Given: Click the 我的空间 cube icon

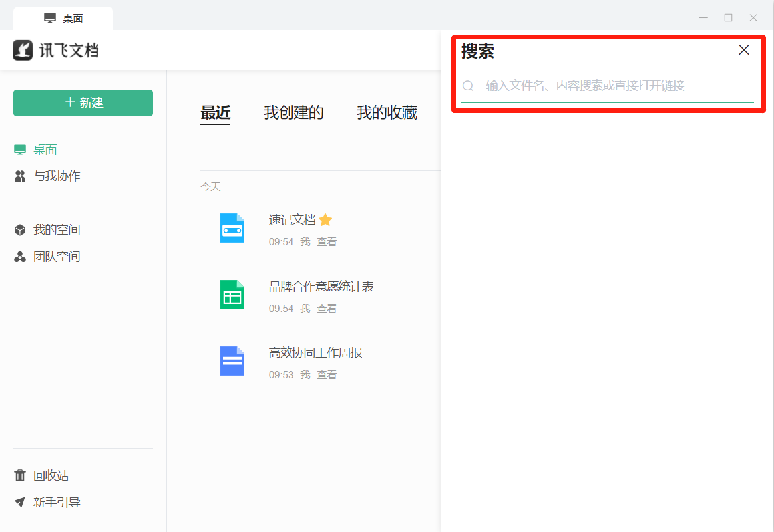Looking at the screenshot, I should 20,230.
